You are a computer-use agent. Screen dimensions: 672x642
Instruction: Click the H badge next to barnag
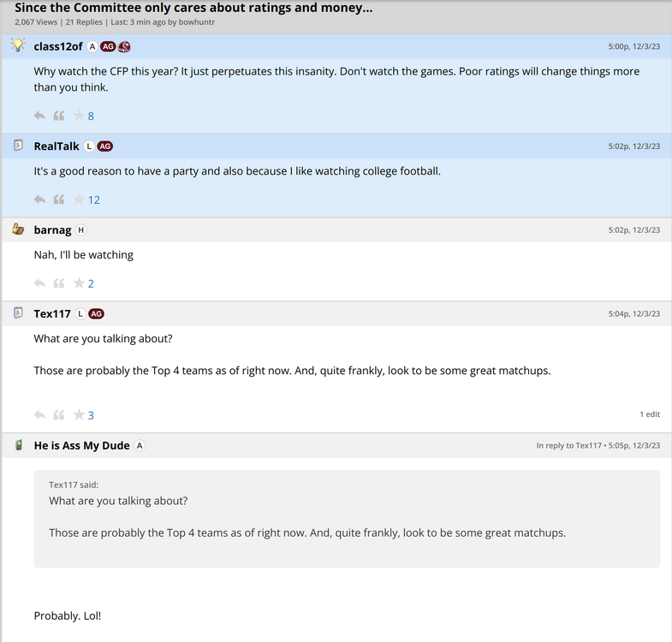(81, 230)
